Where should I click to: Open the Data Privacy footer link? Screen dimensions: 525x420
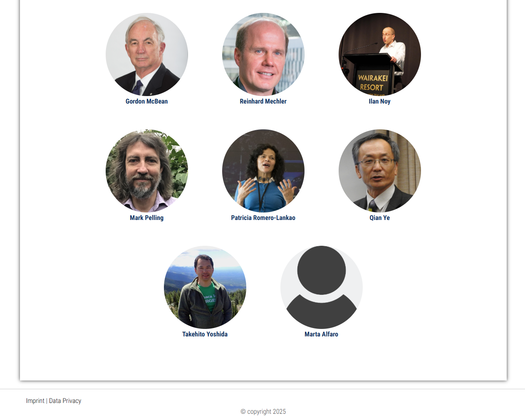tap(65, 401)
